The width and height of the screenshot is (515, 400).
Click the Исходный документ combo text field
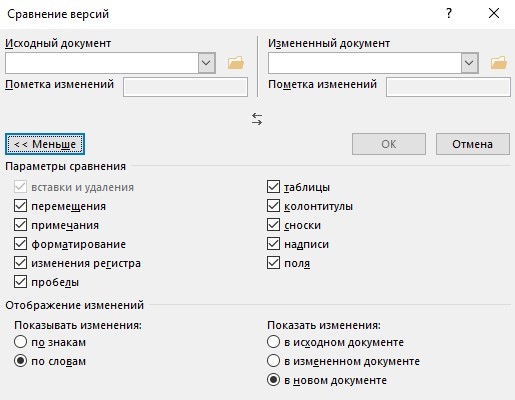click(102, 63)
